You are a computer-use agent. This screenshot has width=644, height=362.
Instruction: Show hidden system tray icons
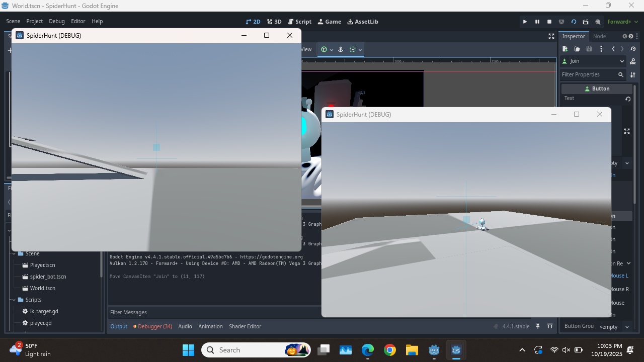pyautogui.click(x=522, y=350)
